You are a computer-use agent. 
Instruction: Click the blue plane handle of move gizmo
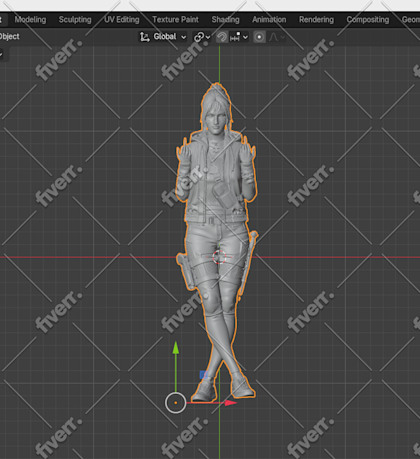pyautogui.click(x=203, y=375)
